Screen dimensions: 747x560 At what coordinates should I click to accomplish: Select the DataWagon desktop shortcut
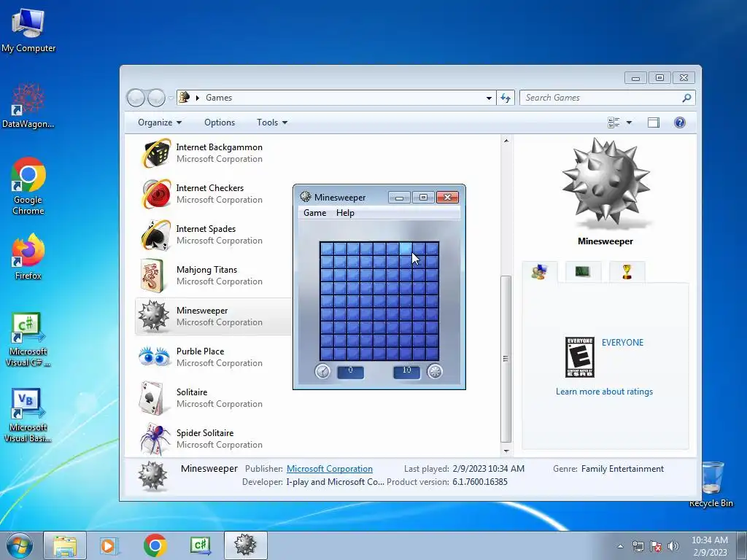[28, 106]
